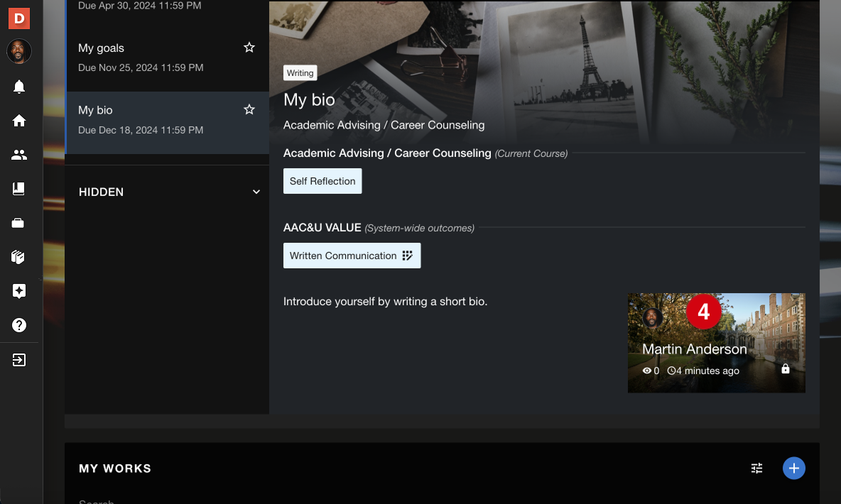
Task: Click 'AAC&U VALUE' outcomes heading
Action: [x=322, y=227]
